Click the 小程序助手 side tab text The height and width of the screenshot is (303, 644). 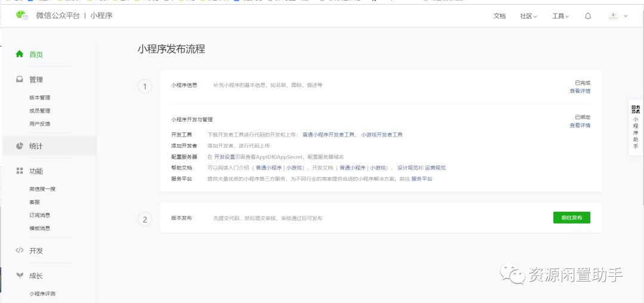pos(636,132)
